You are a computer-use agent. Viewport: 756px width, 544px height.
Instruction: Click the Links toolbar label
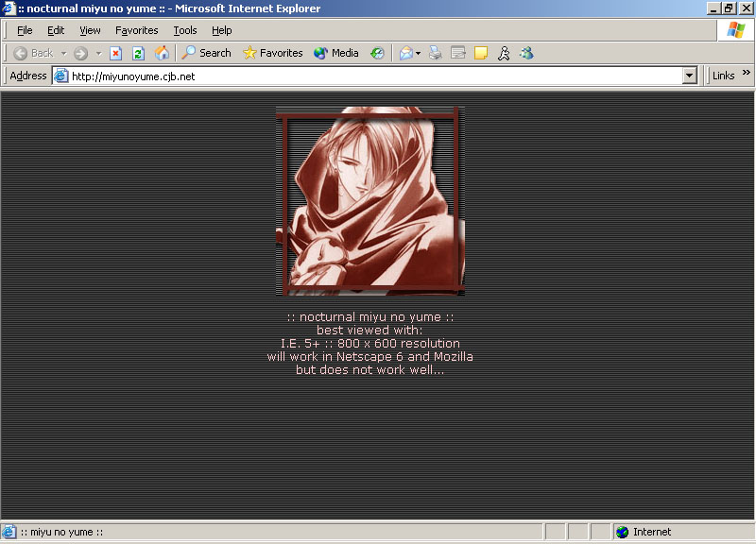coord(724,76)
